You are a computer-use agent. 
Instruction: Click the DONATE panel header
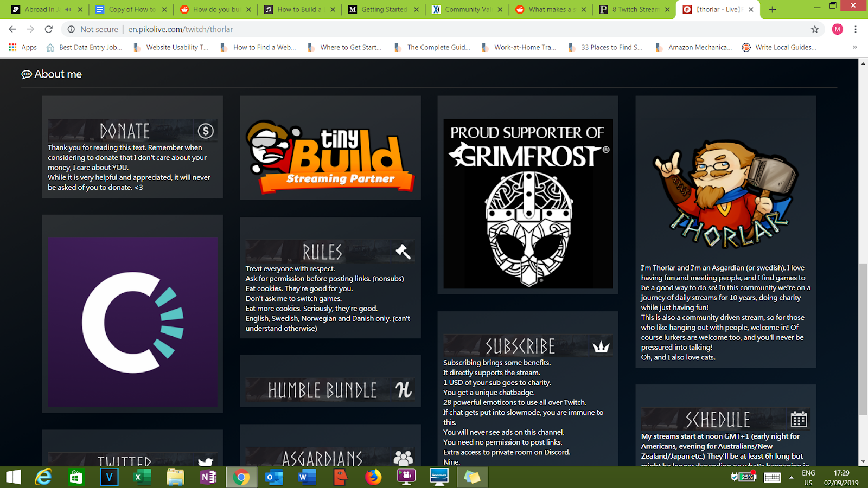click(132, 131)
